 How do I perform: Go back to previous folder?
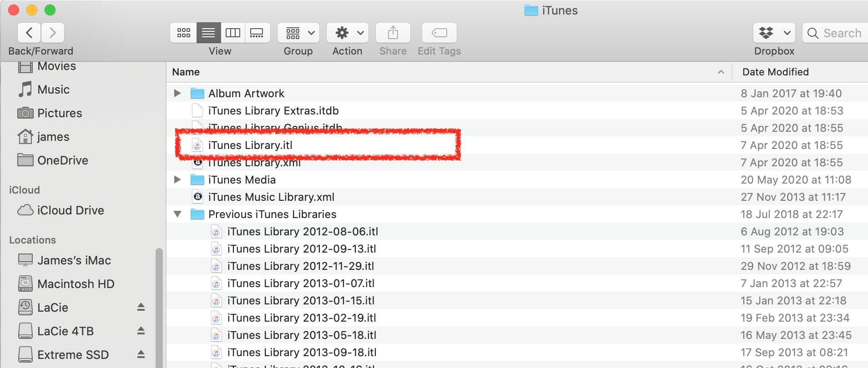click(x=29, y=33)
